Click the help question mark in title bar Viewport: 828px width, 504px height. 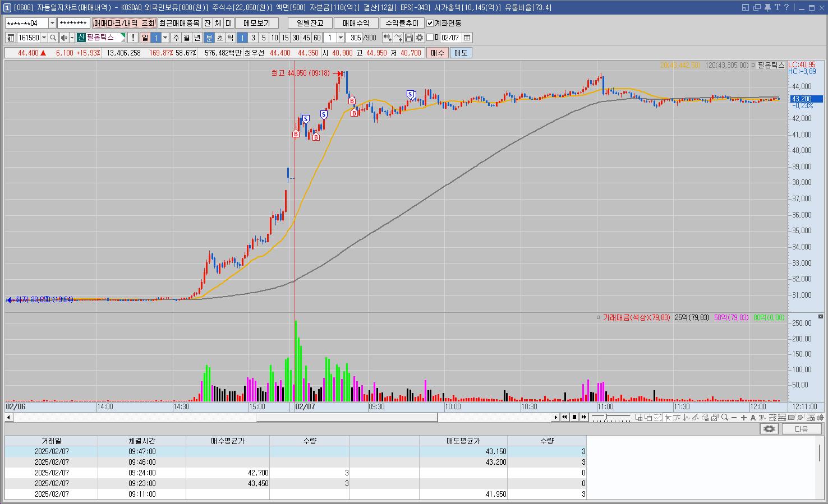786,7
